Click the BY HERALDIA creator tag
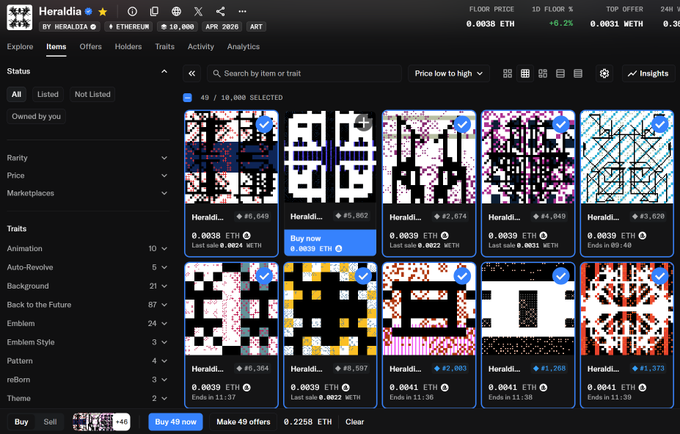This screenshot has height=434, width=680. coord(69,27)
